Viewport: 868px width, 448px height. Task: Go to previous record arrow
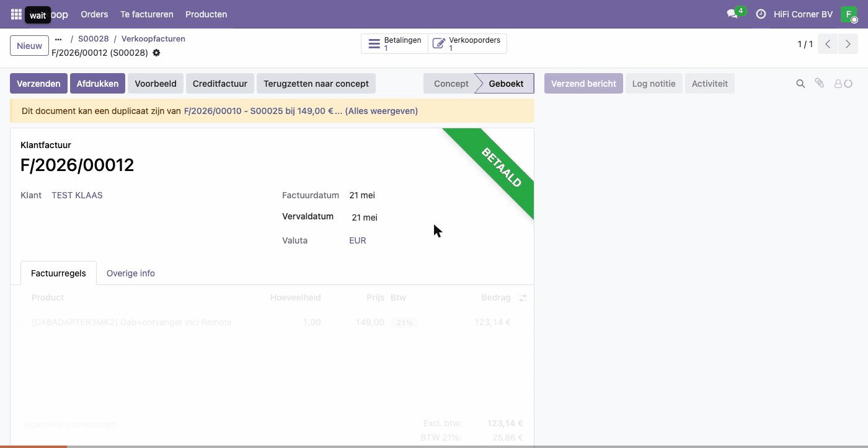[x=828, y=44]
